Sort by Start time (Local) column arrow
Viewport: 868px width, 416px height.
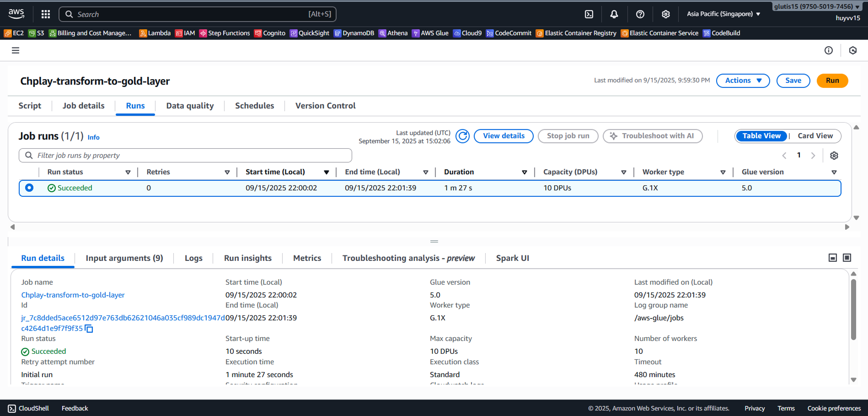pyautogui.click(x=327, y=173)
